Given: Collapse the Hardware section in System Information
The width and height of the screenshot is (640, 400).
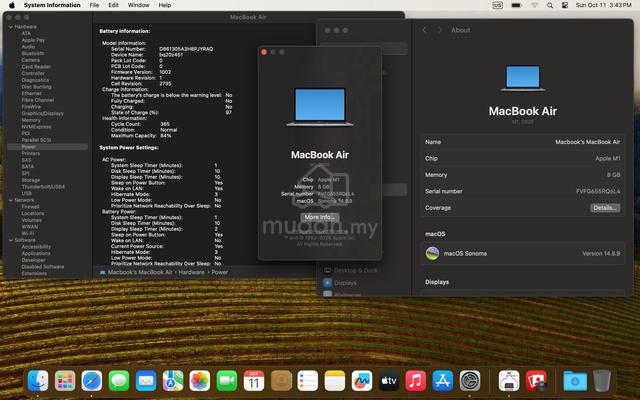Looking at the screenshot, I should (x=11, y=27).
